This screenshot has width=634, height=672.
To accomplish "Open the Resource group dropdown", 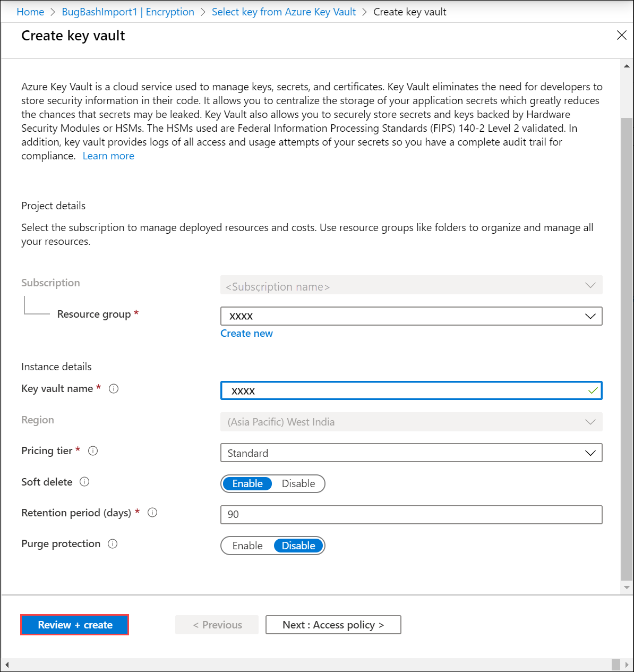I will tap(590, 316).
